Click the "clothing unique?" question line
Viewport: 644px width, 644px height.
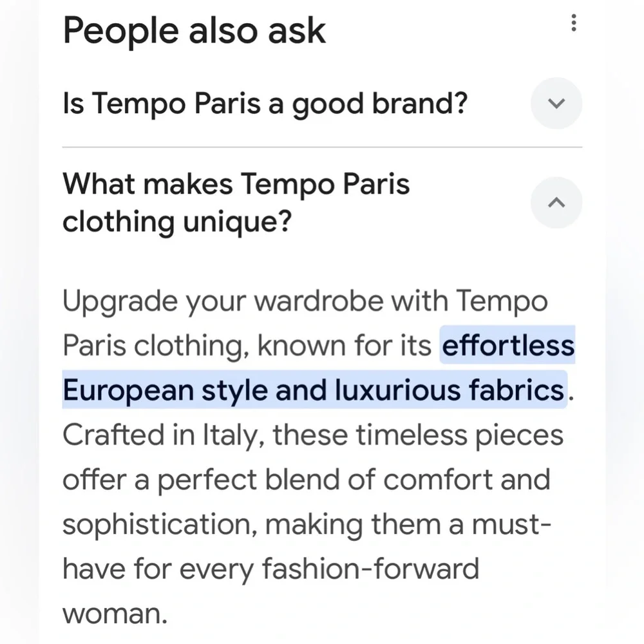click(x=177, y=222)
